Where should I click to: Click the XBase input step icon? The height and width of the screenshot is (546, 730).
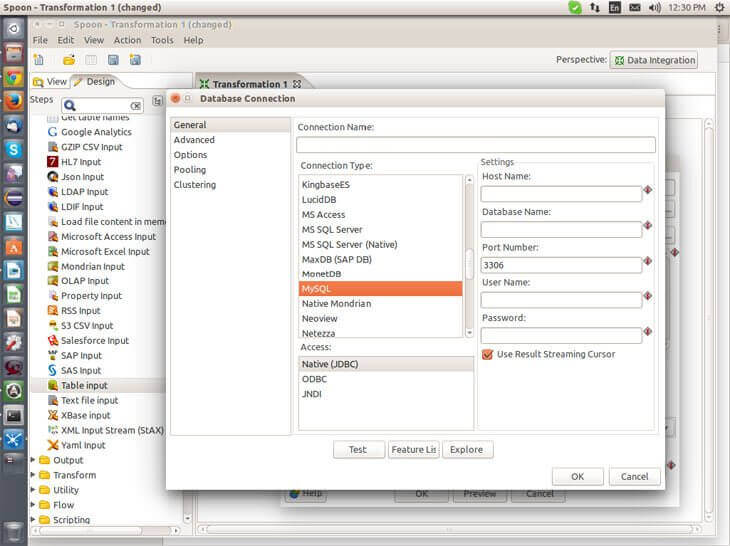coord(53,415)
